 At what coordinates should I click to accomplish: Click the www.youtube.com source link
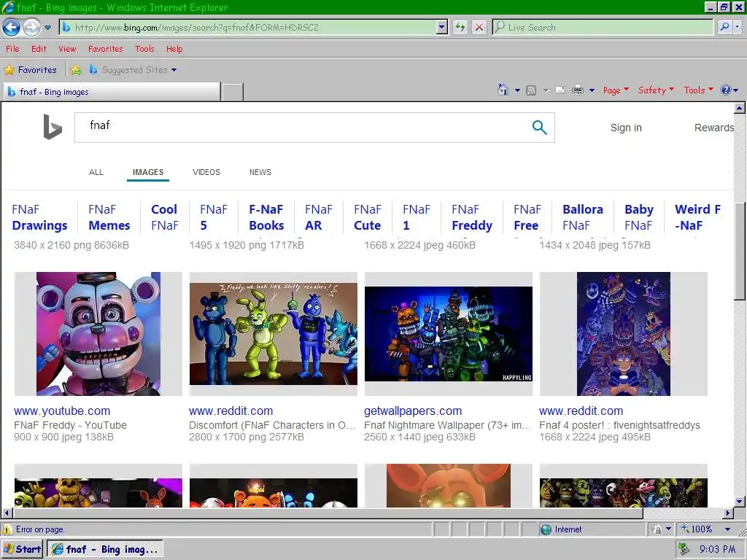pyautogui.click(x=62, y=411)
